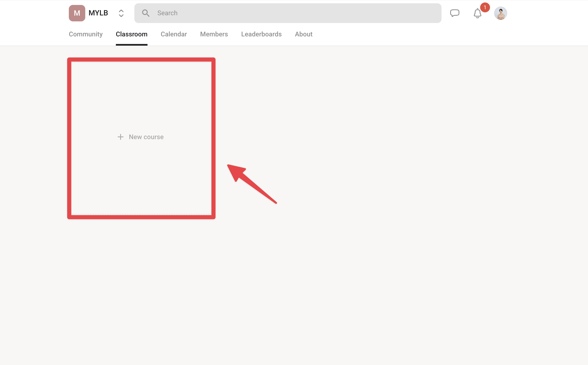Viewport: 588px width, 365px height.
Task: Click the Search placeholder text
Action: point(167,13)
